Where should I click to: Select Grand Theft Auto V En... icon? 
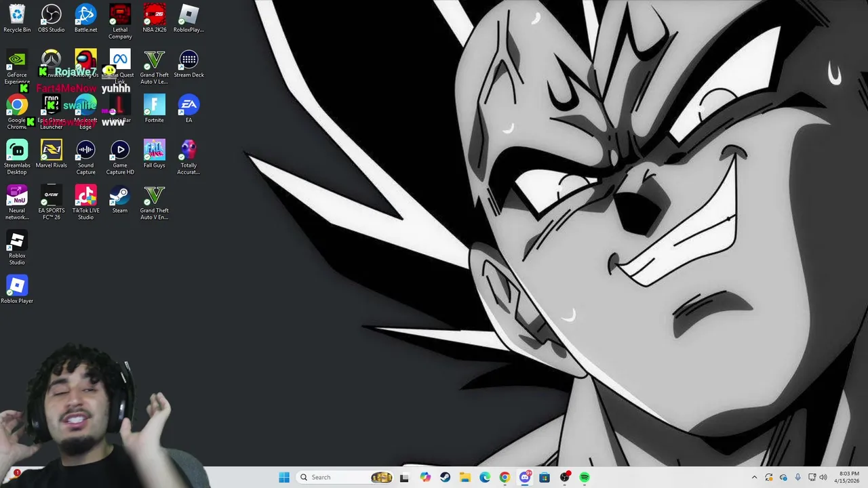click(x=154, y=203)
